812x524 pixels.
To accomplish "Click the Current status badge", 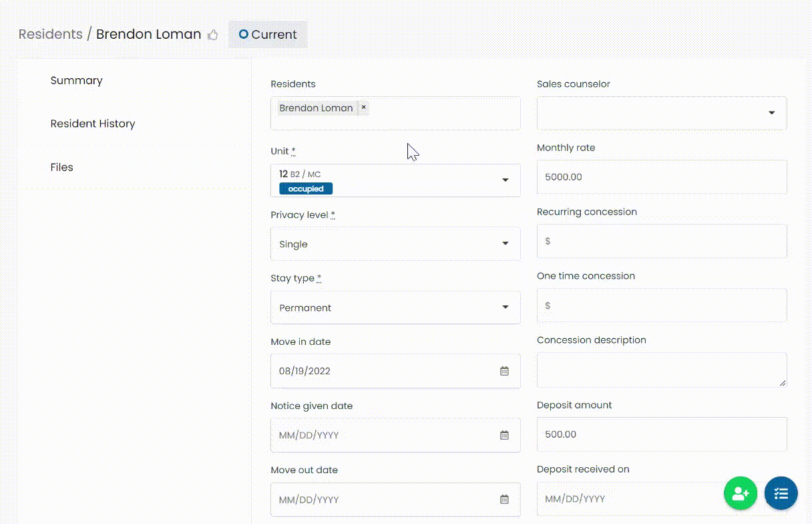I will point(268,34).
